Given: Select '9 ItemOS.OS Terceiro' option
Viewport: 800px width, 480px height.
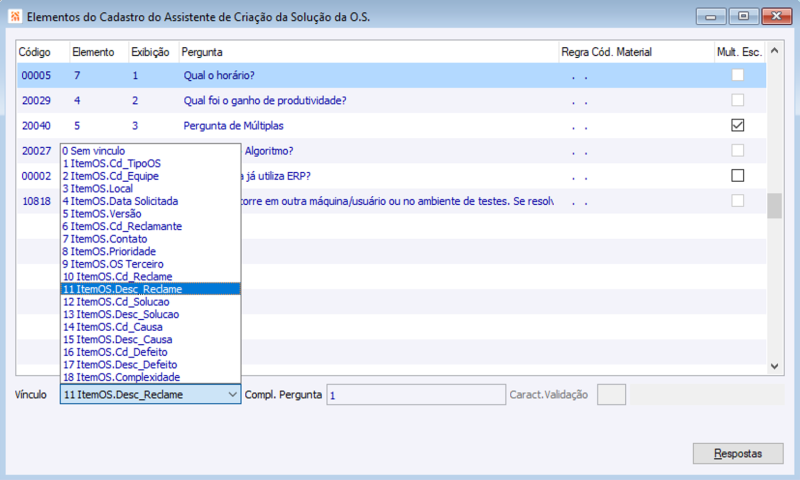Looking at the screenshot, I should point(150,264).
